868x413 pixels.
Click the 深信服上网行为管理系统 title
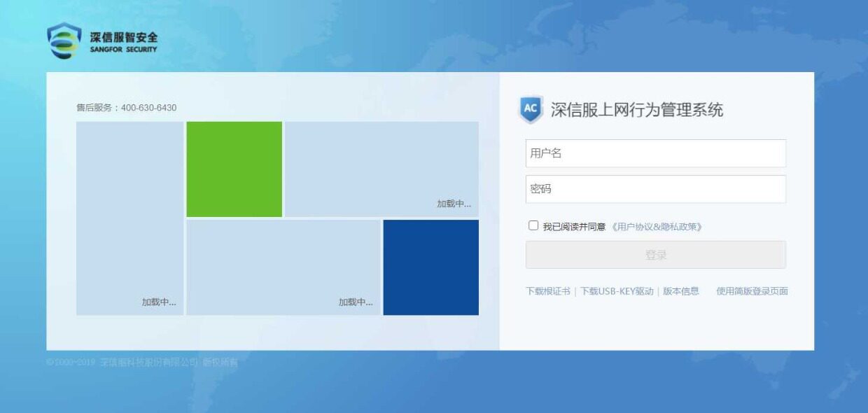pos(637,110)
